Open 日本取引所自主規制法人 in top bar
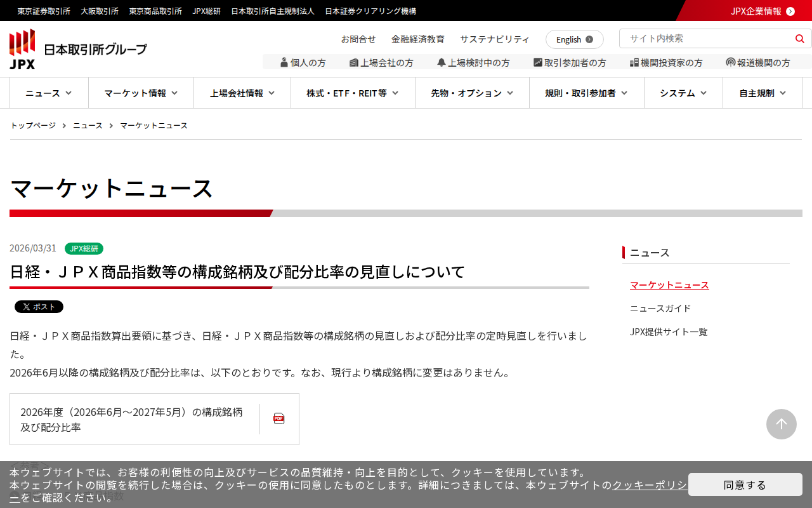 pyautogui.click(x=273, y=11)
